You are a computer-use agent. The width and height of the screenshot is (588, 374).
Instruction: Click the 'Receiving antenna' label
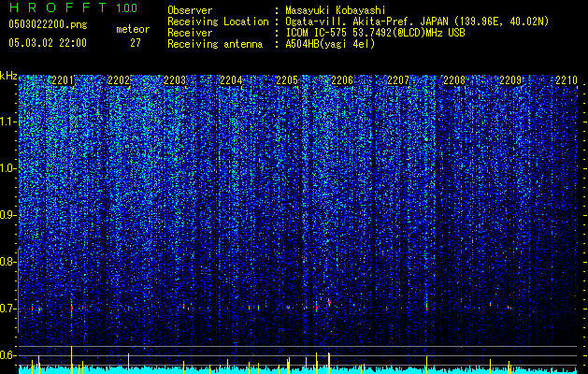pos(215,44)
